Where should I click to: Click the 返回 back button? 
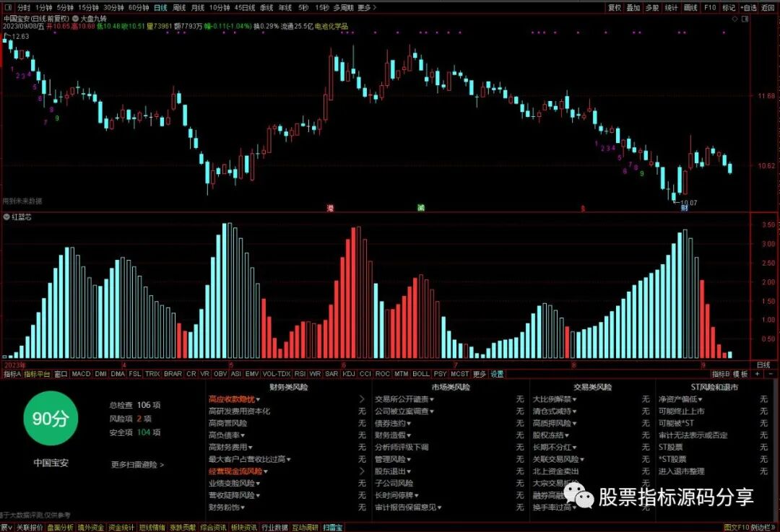tap(768, 7)
